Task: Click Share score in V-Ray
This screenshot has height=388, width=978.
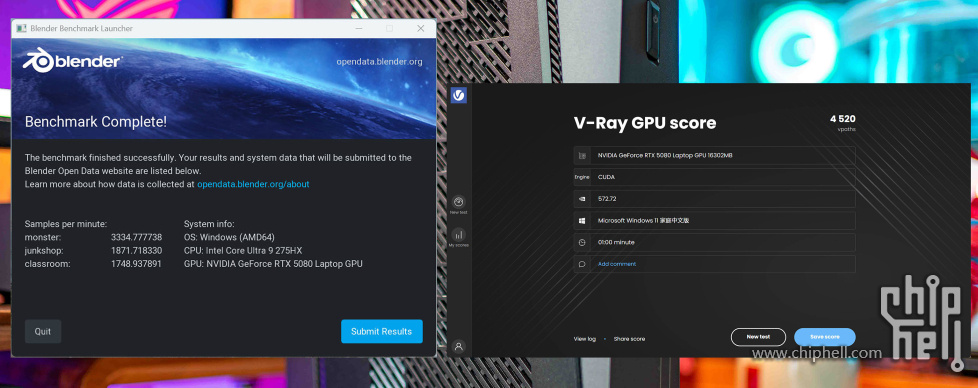Action: 629,339
